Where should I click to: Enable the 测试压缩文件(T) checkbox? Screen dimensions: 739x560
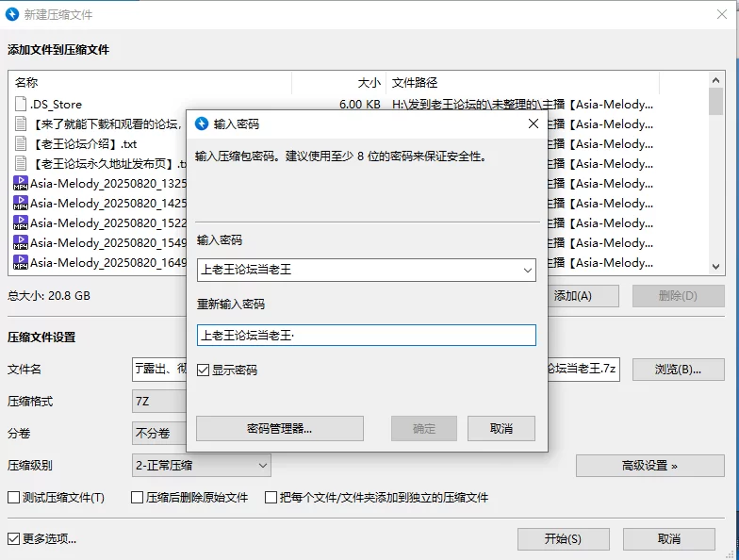14,497
